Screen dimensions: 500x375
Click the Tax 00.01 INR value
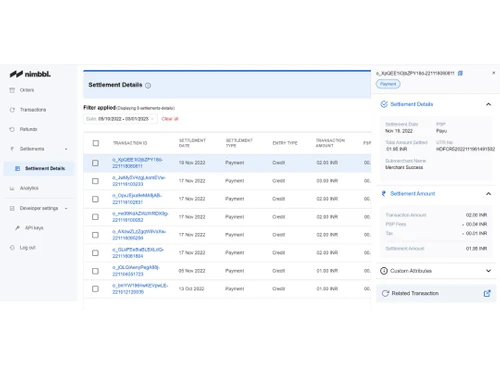point(475,233)
